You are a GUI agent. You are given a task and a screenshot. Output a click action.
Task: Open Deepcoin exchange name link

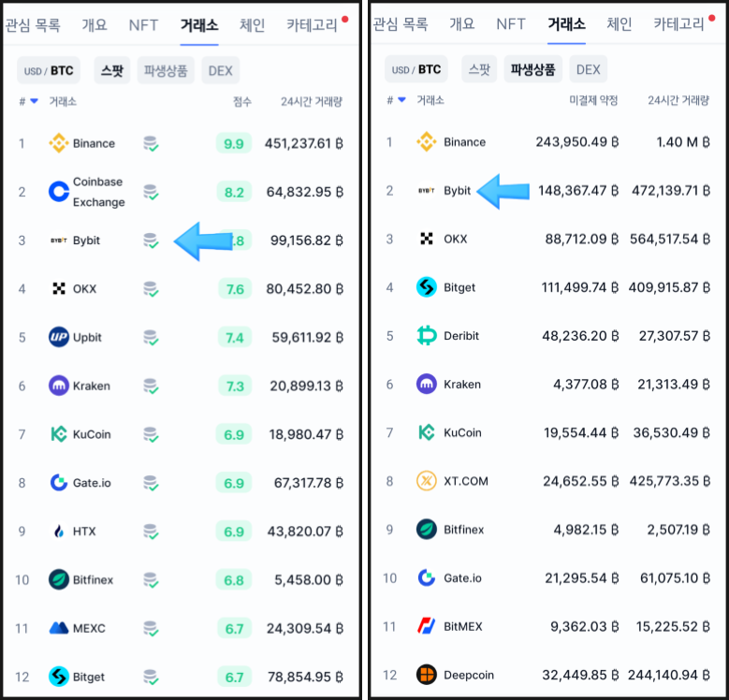pyautogui.click(x=469, y=675)
